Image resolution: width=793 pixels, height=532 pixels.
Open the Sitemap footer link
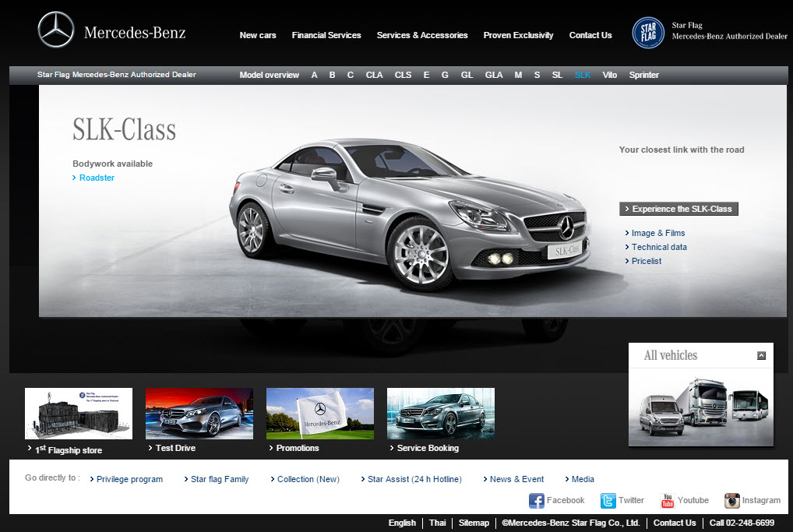474,523
